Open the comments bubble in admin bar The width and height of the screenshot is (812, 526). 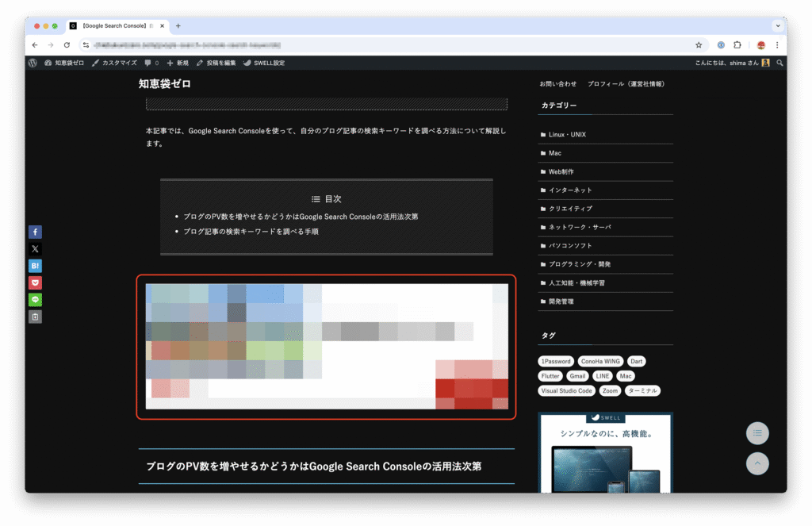pos(151,63)
